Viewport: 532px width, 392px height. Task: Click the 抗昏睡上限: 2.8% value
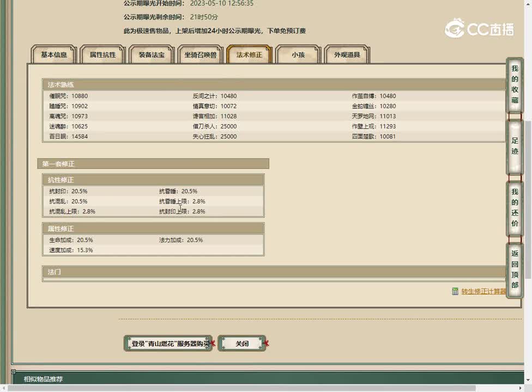[182, 201]
